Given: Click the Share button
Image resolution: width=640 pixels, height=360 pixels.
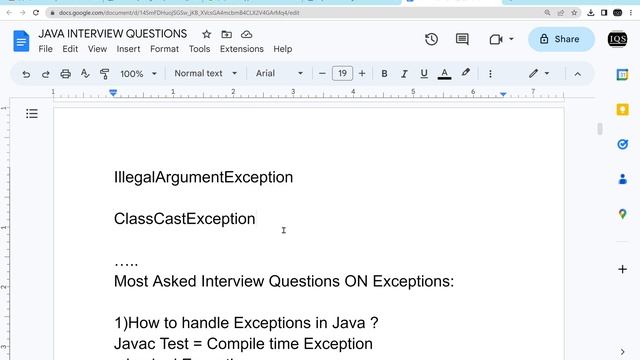Looking at the screenshot, I should (561, 39).
